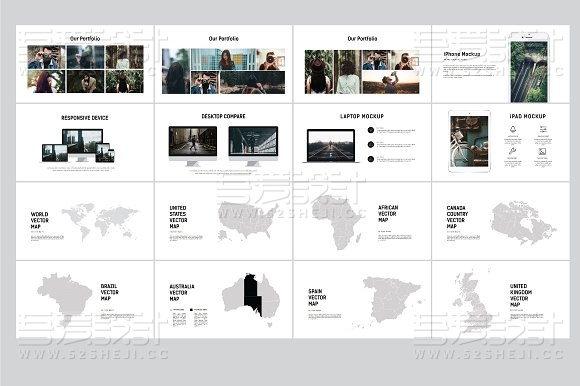
Task: Select the Brazil Vector Map slide
Action: 85,299
